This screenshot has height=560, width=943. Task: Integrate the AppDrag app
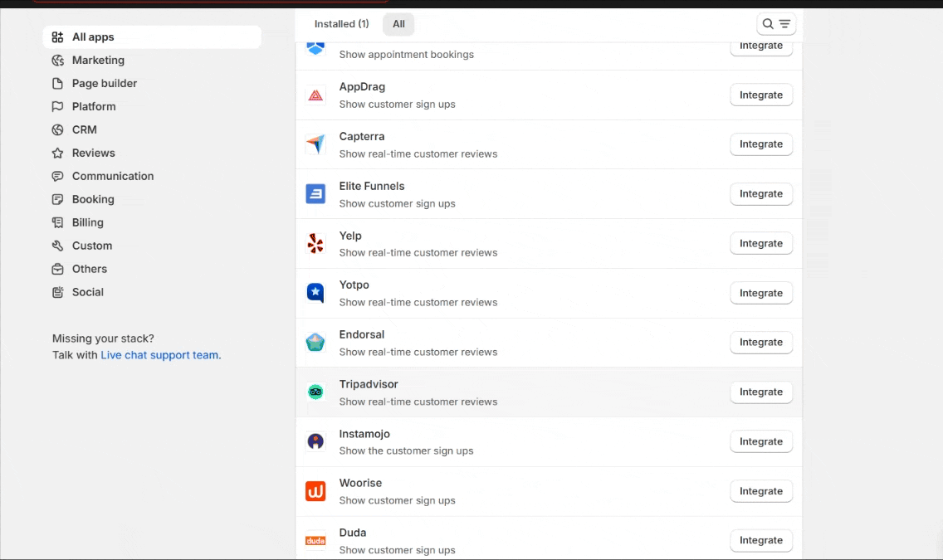[761, 95]
